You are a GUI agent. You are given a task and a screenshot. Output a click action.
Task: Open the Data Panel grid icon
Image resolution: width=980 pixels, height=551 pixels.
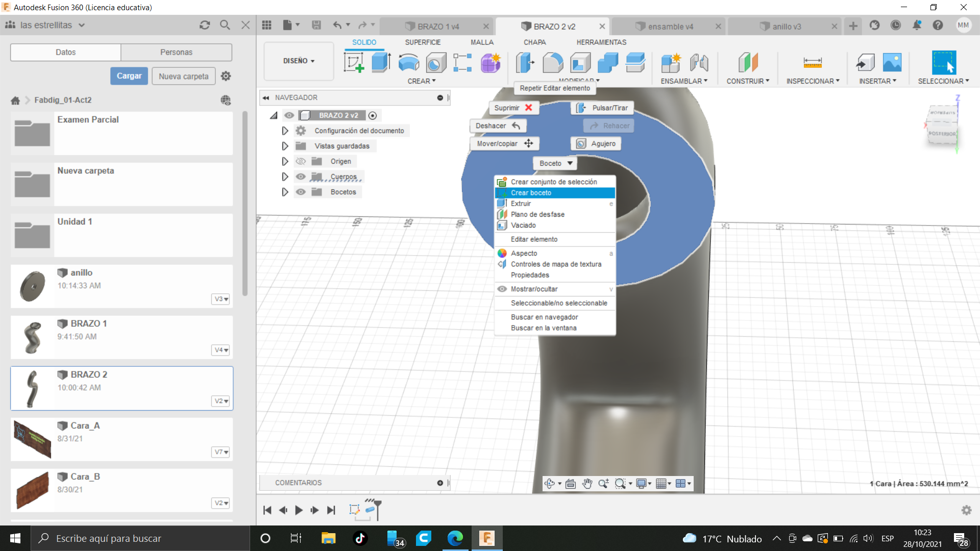266,25
